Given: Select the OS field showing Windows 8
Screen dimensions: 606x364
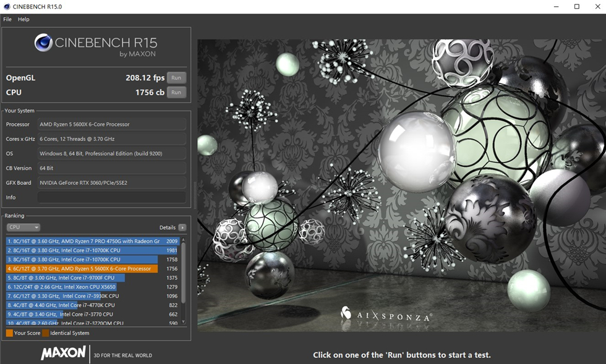Looking at the screenshot, I should coord(112,153).
